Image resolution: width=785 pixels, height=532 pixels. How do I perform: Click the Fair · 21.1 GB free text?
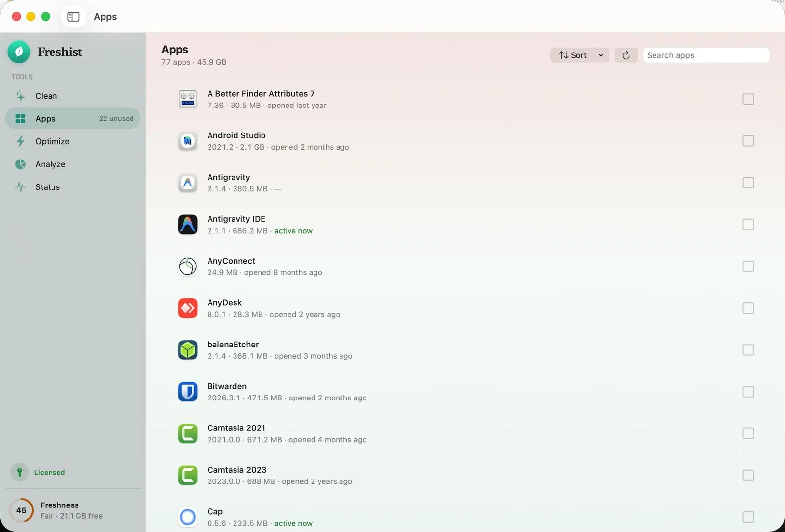pos(72,516)
